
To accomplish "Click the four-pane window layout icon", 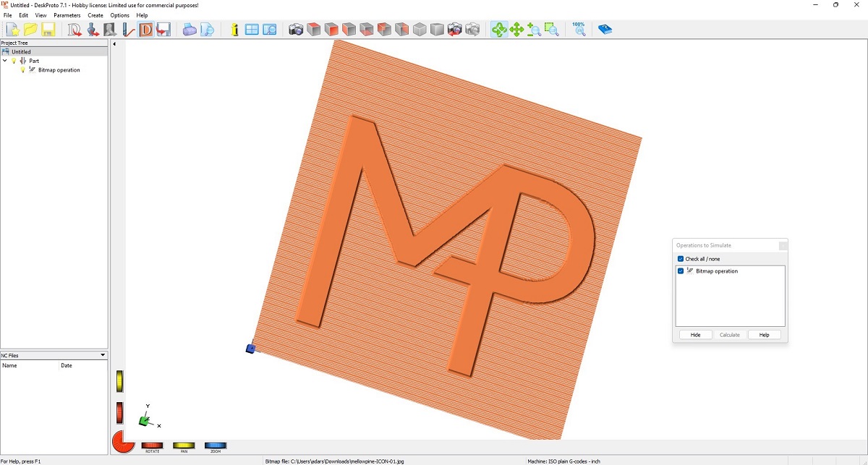I will click(x=252, y=30).
